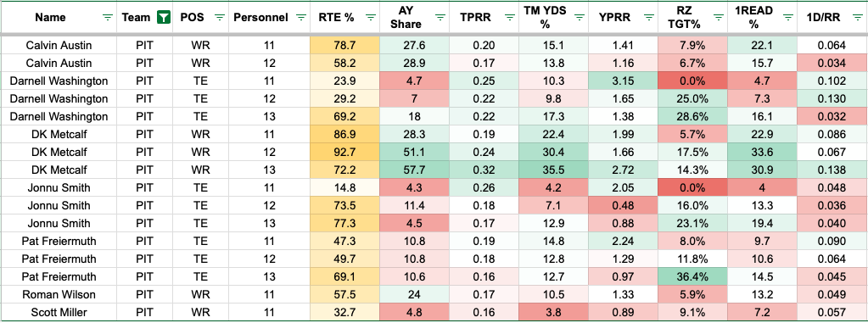Open the TM YDS % filter icon

point(579,18)
